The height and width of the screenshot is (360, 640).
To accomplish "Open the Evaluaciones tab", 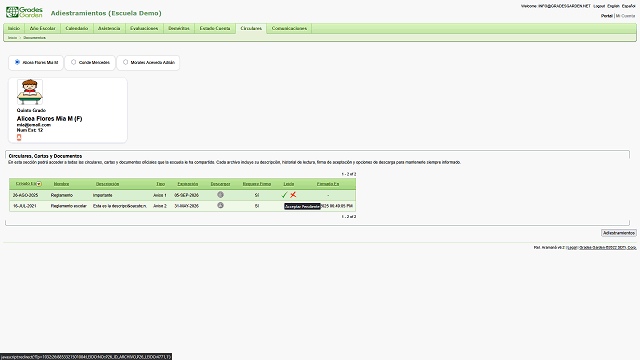I will click(x=144, y=28).
